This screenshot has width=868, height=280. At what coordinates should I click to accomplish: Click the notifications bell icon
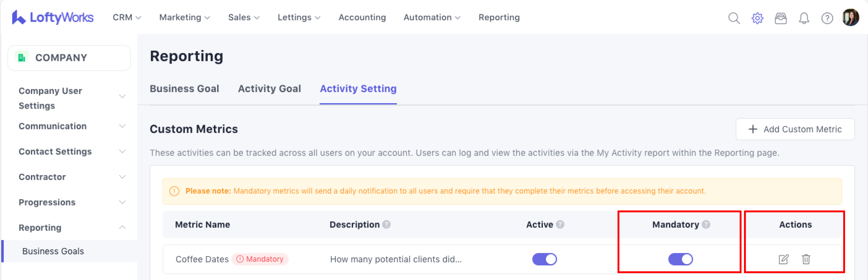coord(804,18)
